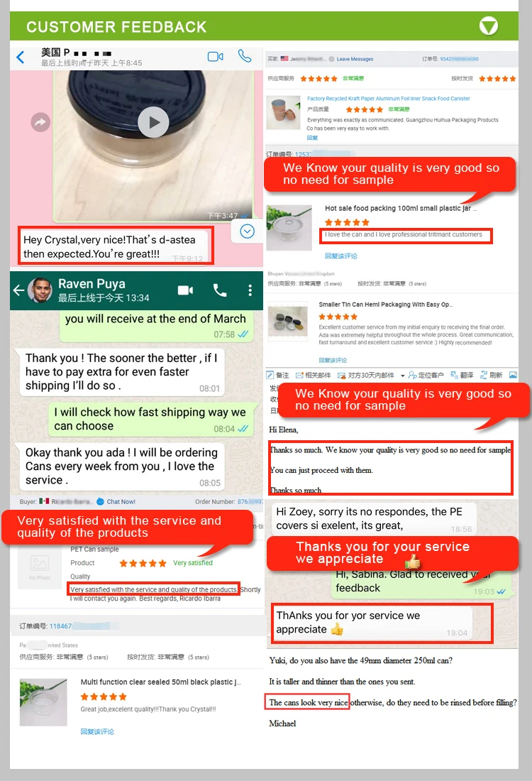
Task: Forward the video using share arrow icon
Action: 41,122
